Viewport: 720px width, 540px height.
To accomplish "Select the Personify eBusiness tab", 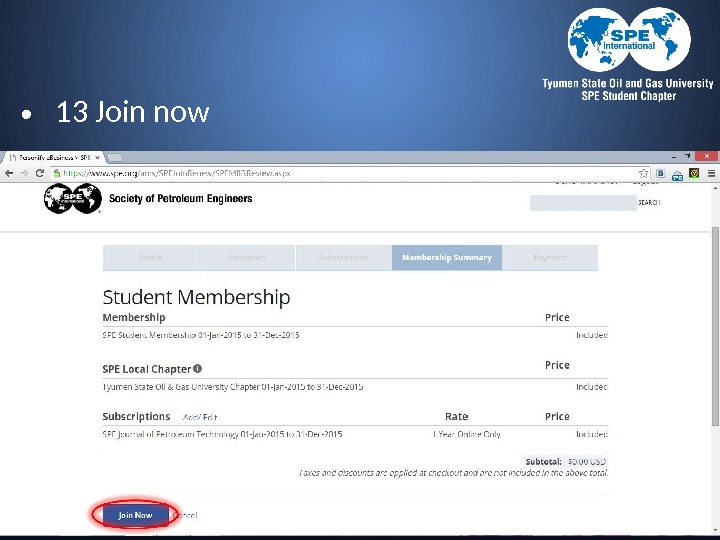I will (53, 158).
